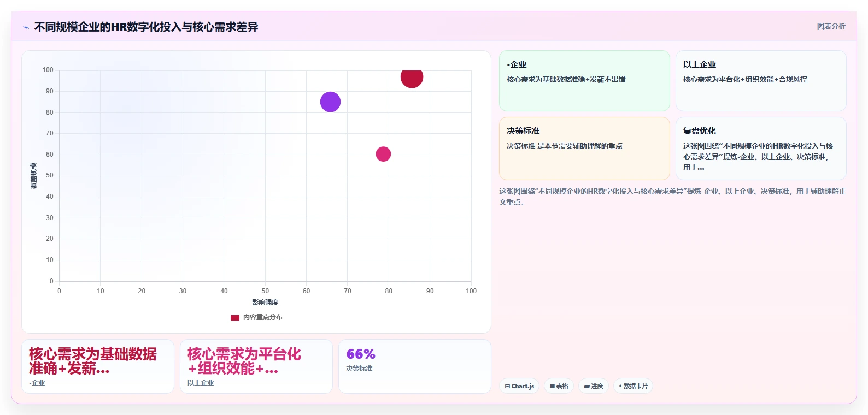
Task: Click the 内容重点分布 legend label
Action: tap(263, 317)
